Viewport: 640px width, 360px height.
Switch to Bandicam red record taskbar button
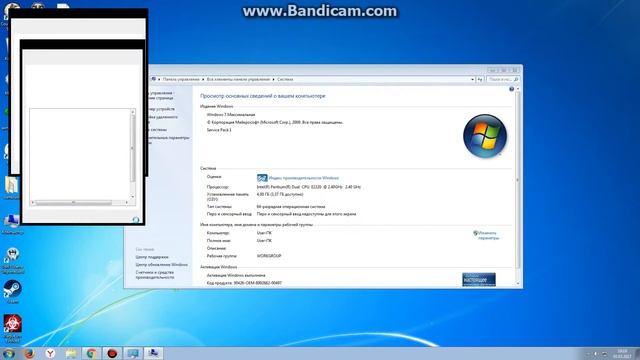click(112, 353)
